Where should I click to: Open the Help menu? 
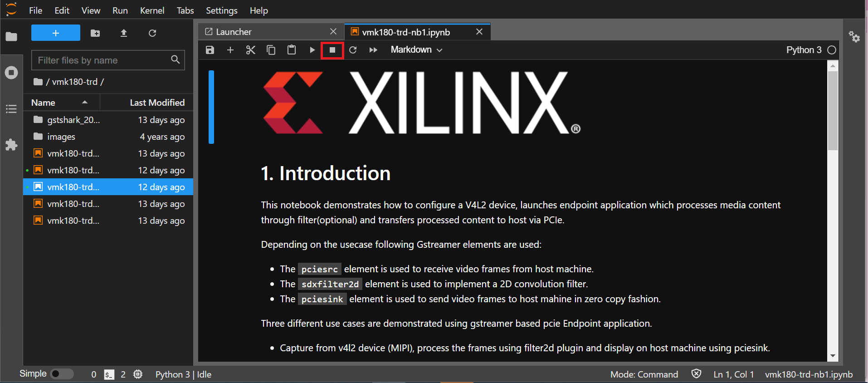tap(258, 10)
